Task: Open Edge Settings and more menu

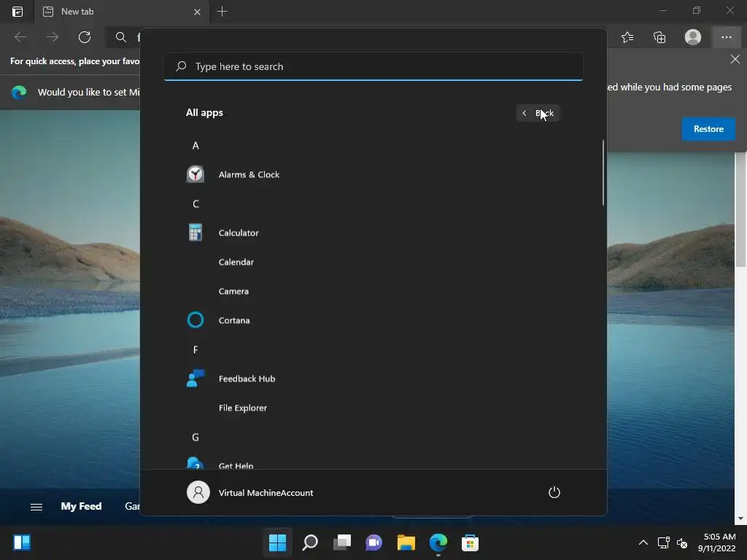Action: point(726,37)
